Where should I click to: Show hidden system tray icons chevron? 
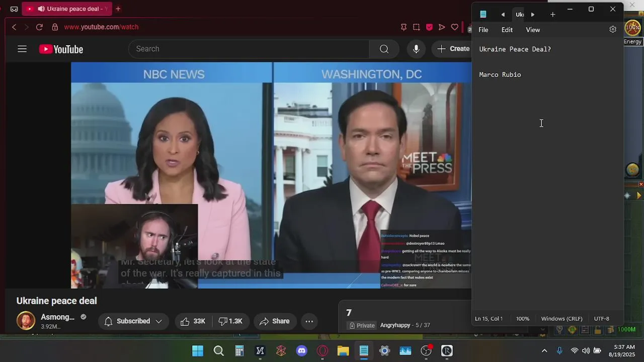[x=544, y=351]
